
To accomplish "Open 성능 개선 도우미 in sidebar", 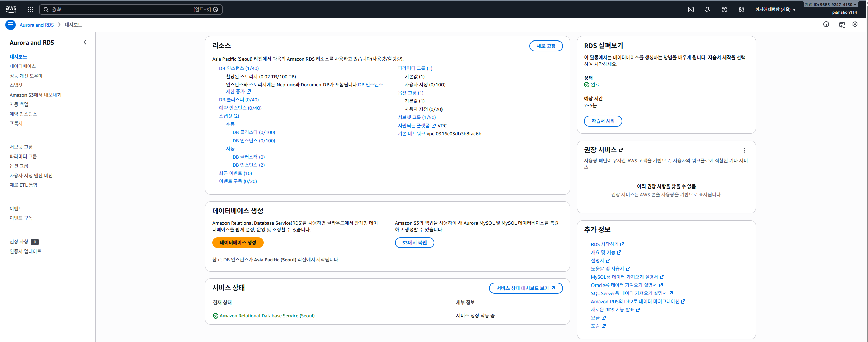I will click(26, 76).
